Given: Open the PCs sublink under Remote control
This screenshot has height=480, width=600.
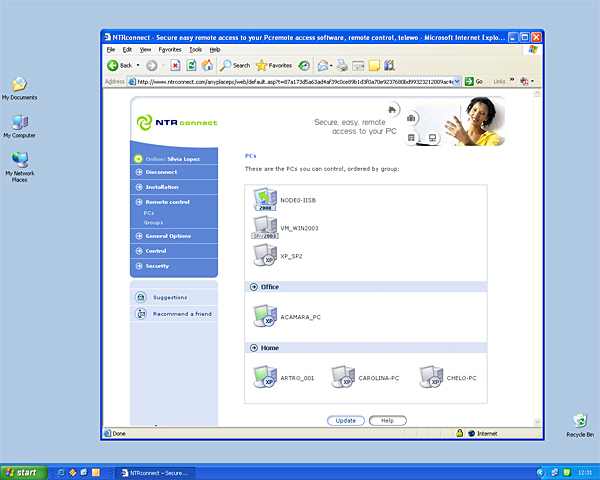Looking at the screenshot, I should click(x=149, y=213).
